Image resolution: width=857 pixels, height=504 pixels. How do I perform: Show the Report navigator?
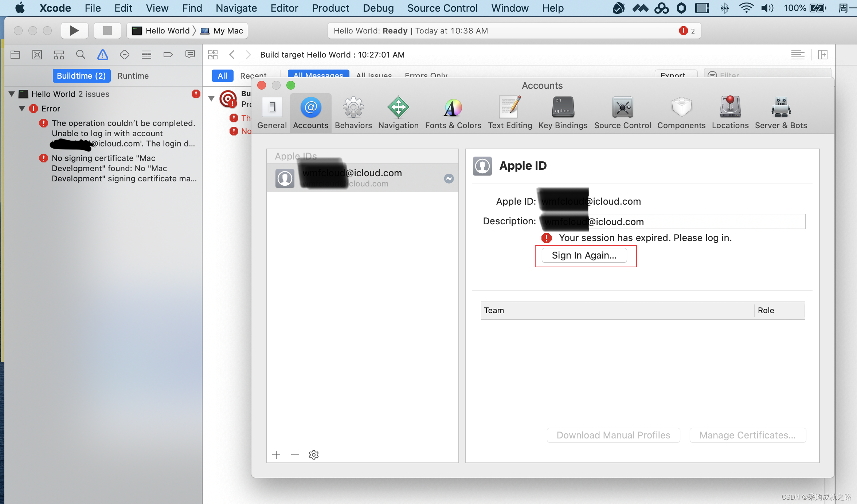point(190,55)
